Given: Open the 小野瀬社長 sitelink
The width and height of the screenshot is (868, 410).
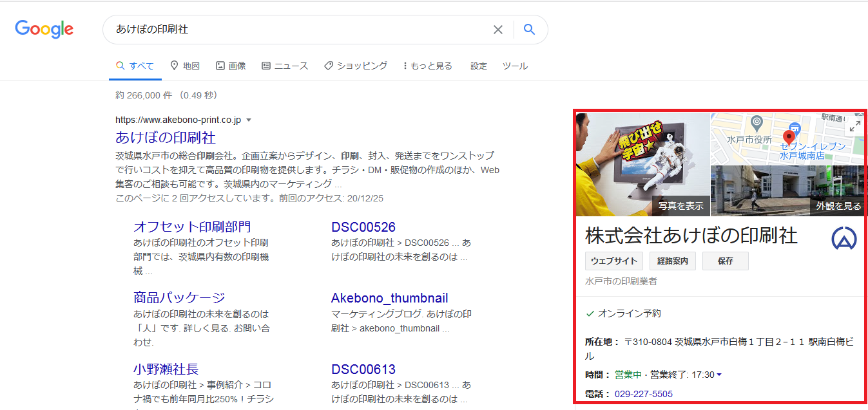Looking at the screenshot, I should point(166,369).
